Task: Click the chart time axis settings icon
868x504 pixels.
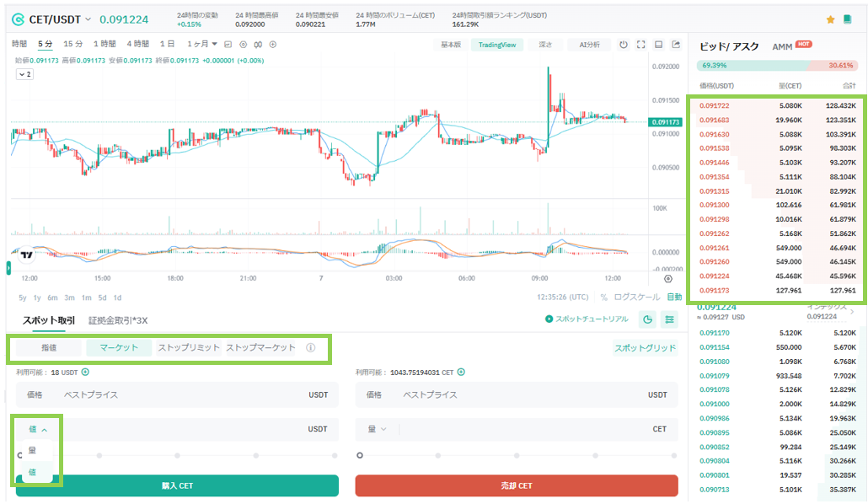Action: (668, 279)
